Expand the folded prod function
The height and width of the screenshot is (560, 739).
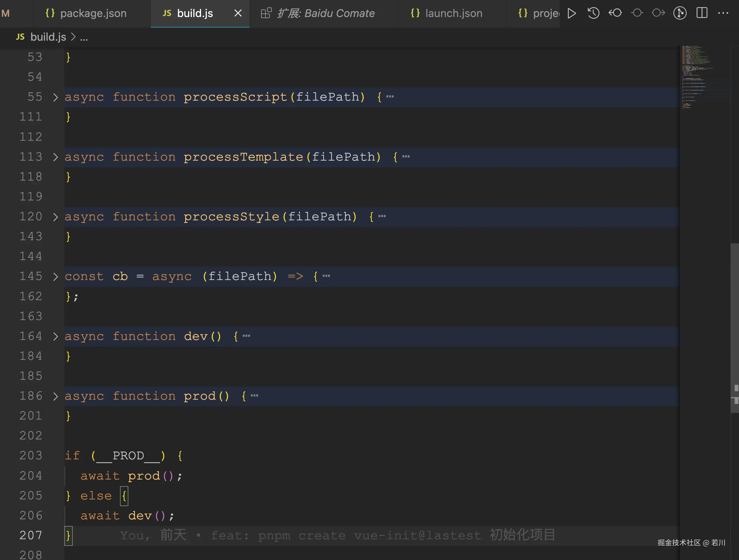click(55, 396)
